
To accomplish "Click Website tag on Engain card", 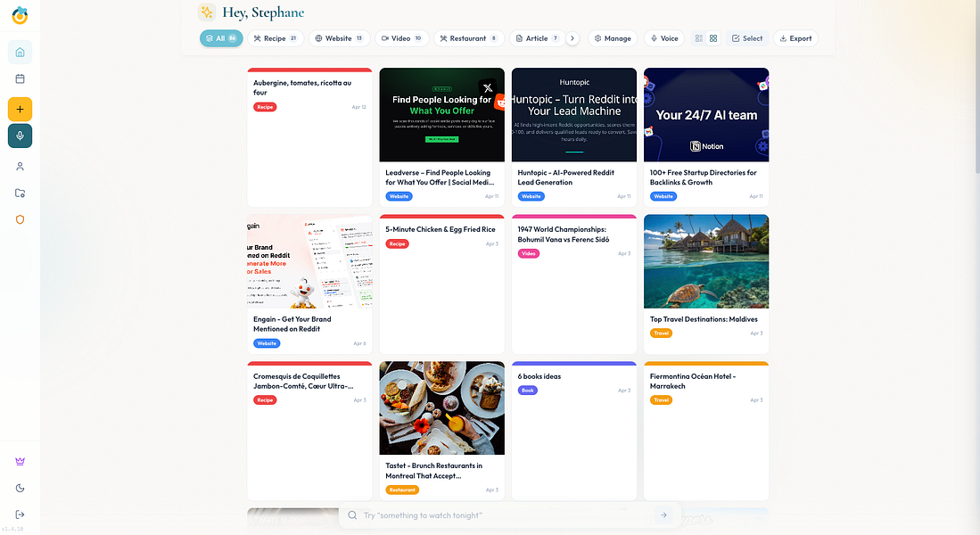I will tap(267, 343).
